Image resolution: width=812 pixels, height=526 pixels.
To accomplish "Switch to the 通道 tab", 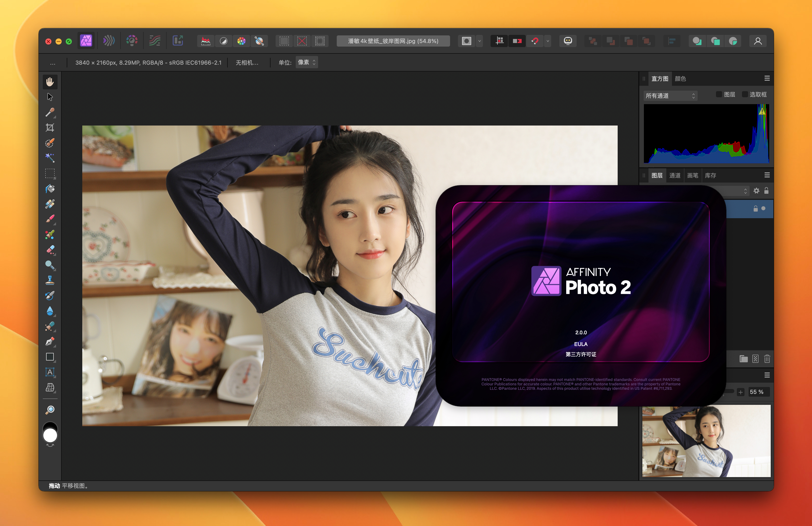I will click(x=674, y=175).
